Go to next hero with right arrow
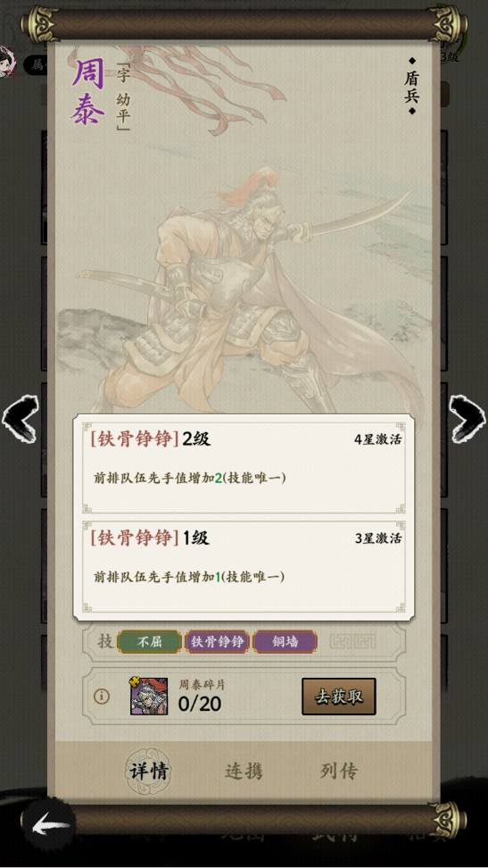488x868 pixels. [467, 418]
